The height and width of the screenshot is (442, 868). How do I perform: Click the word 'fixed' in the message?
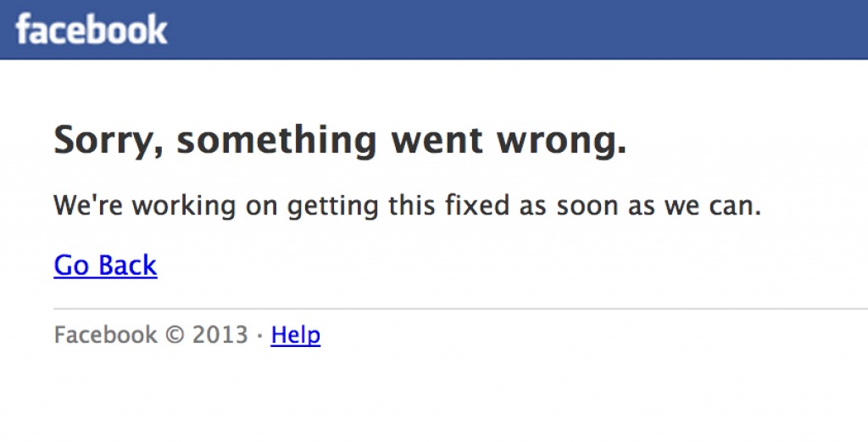point(477,205)
